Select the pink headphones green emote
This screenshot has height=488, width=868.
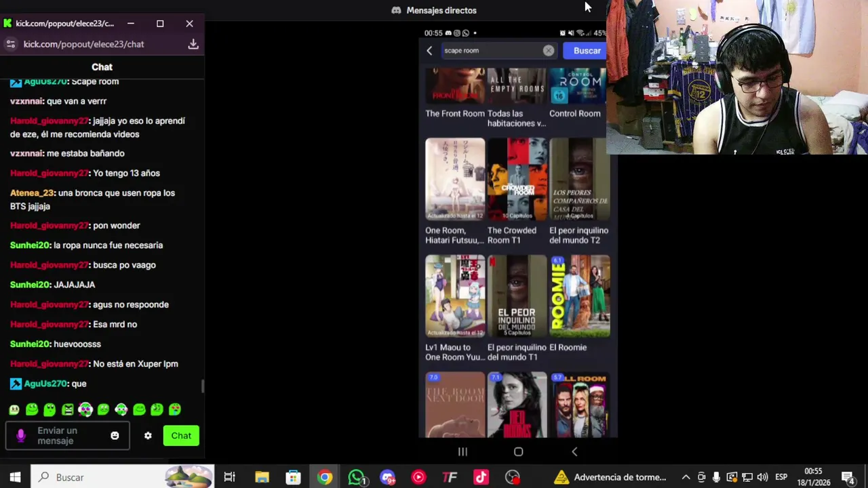click(x=85, y=409)
